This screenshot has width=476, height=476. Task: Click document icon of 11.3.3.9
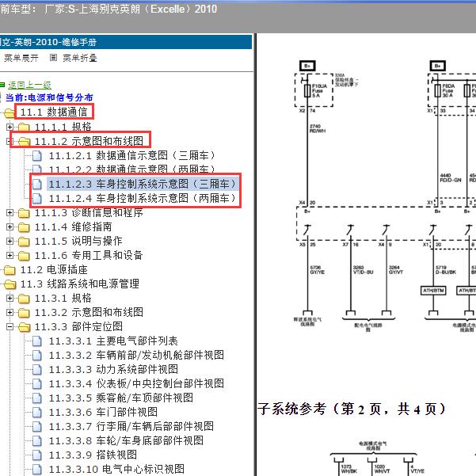pos(36,455)
